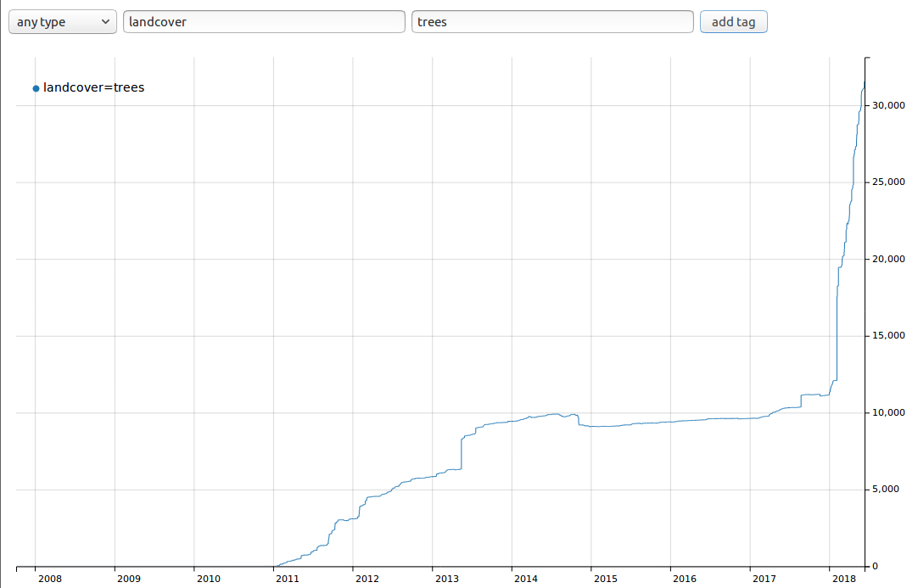Click the 25,000 y-axis label

[888, 182]
